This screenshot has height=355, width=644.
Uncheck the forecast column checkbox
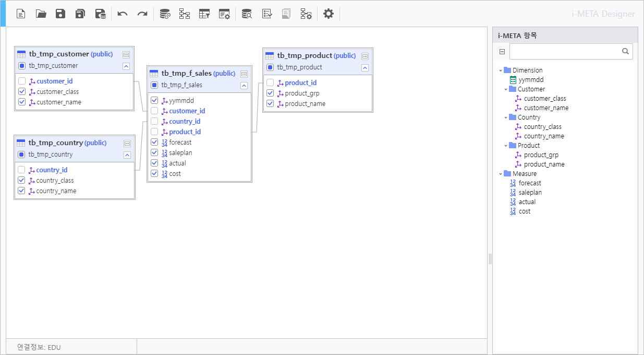pyautogui.click(x=154, y=142)
